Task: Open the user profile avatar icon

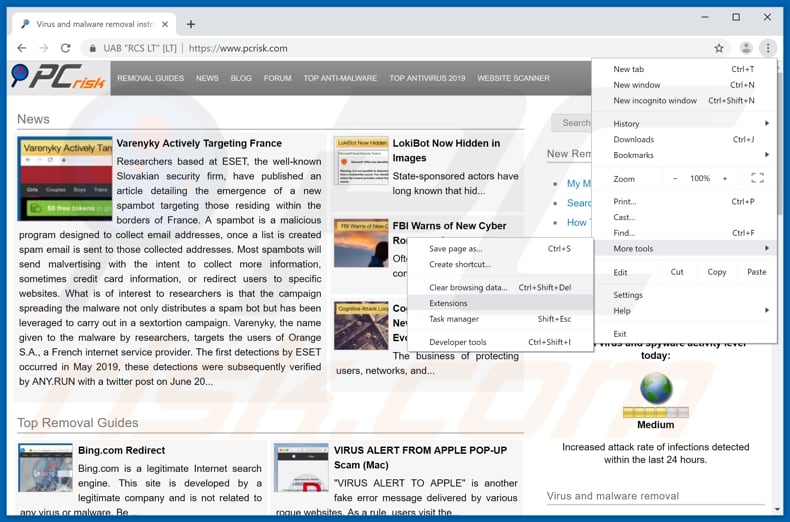Action: coord(746,48)
